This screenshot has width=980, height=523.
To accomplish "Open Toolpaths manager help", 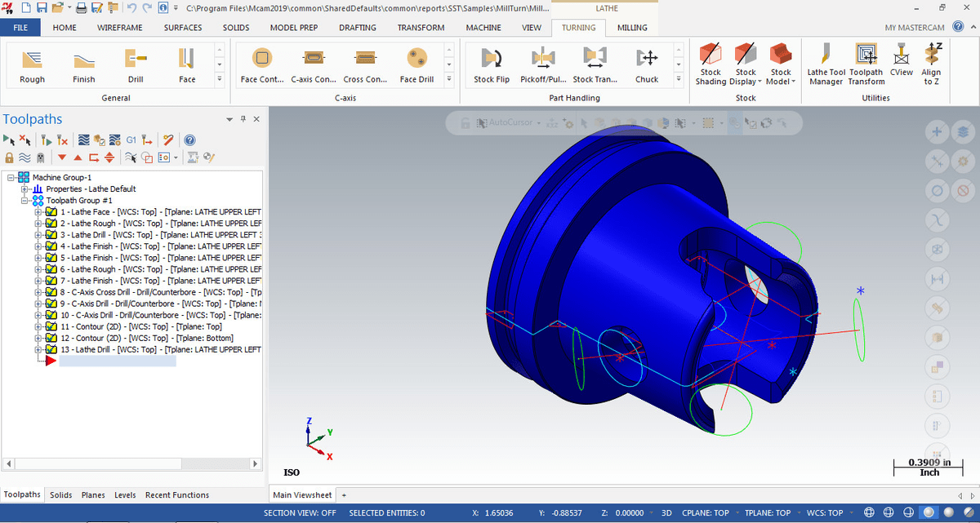I will click(189, 140).
